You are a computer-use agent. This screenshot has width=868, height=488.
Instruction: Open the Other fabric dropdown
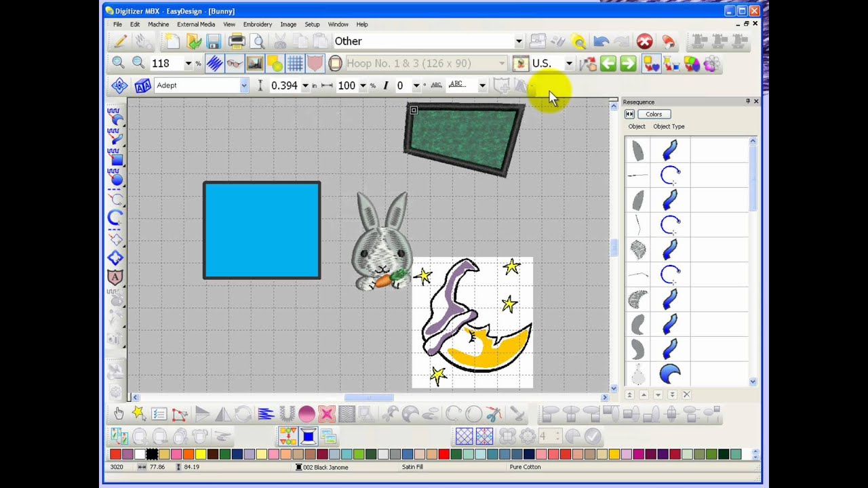tap(519, 41)
